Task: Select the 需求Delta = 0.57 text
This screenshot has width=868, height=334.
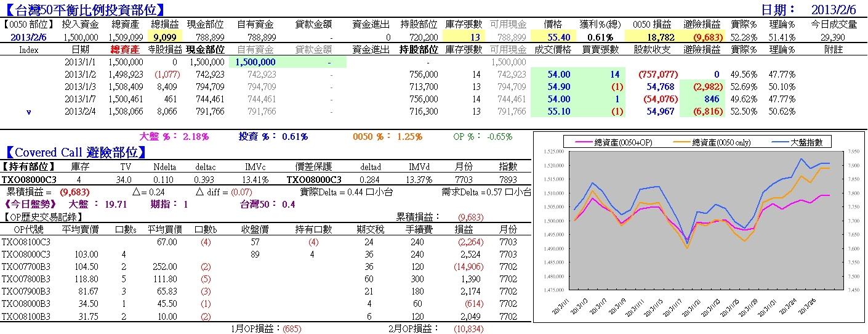Action: [486, 192]
